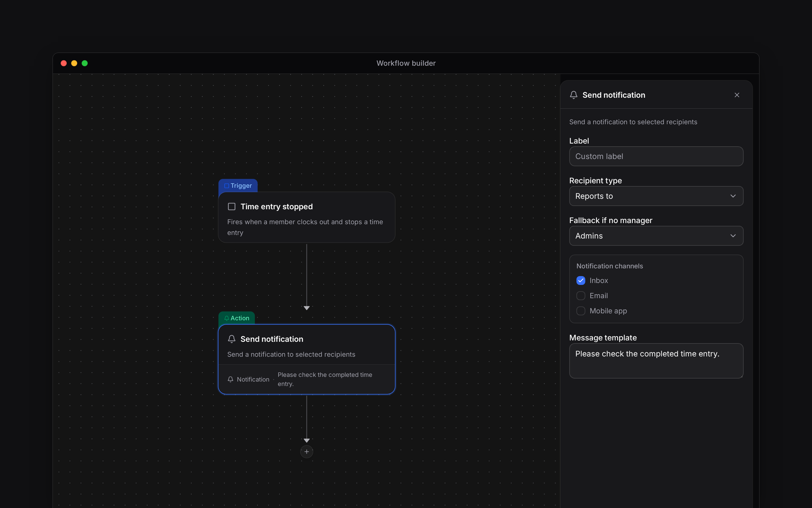Viewport: 812px width, 508px height.
Task: Click the green maximize window button
Action: click(85, 63)
